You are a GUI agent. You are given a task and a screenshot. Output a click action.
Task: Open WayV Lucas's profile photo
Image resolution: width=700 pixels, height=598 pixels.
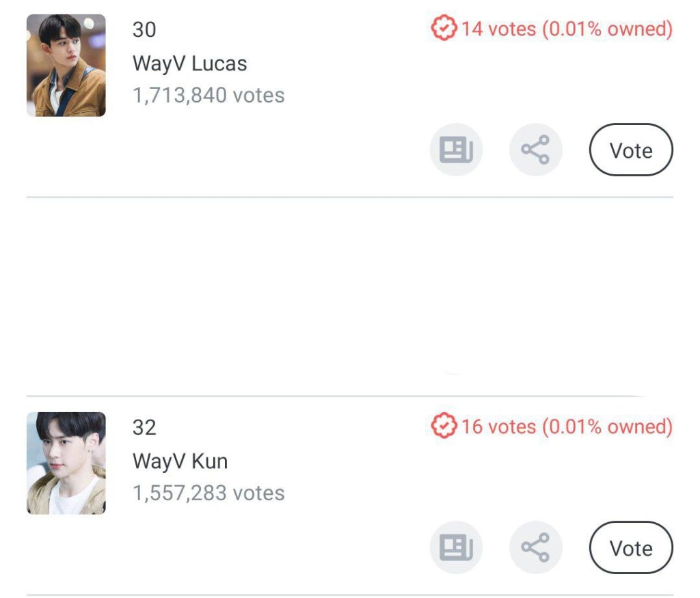click(x=66, y=65)
